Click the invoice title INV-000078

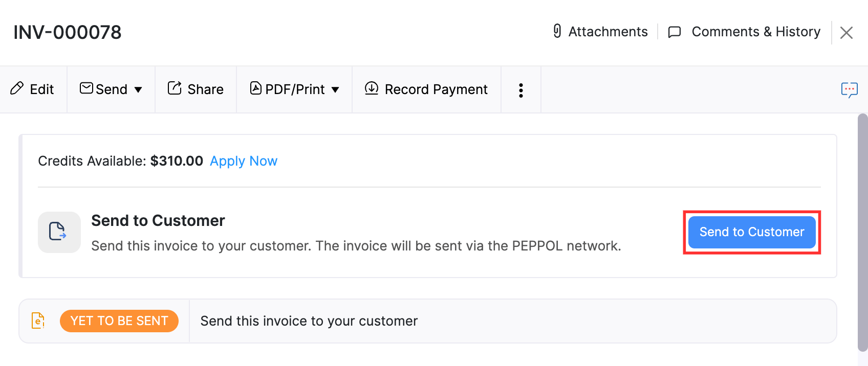click(67, 32)
